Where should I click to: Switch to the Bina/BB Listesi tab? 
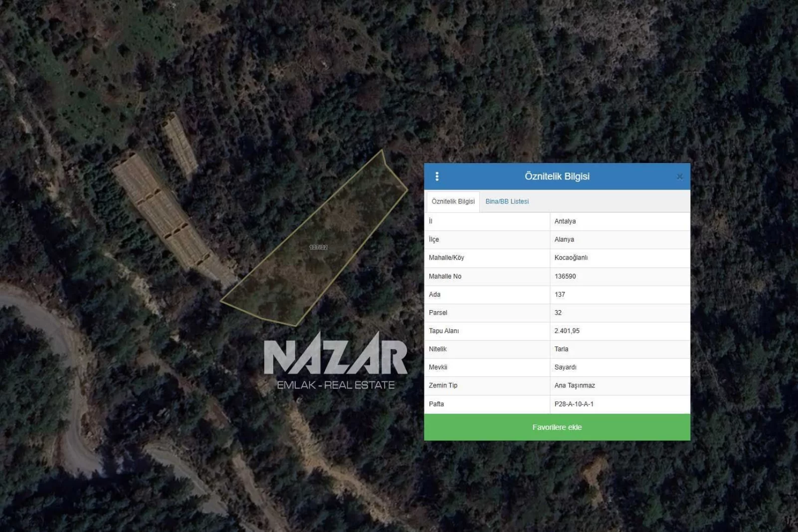pyautogui.click(x=507, y=201)
